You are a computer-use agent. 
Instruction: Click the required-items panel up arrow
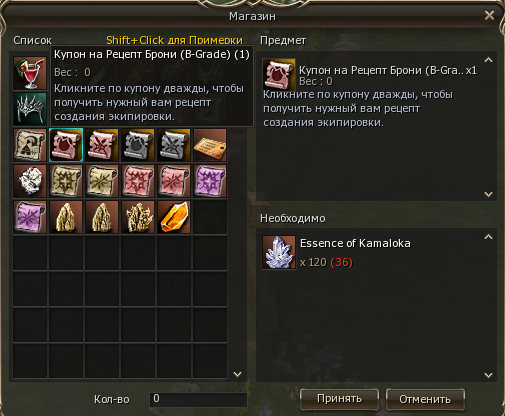488,237
